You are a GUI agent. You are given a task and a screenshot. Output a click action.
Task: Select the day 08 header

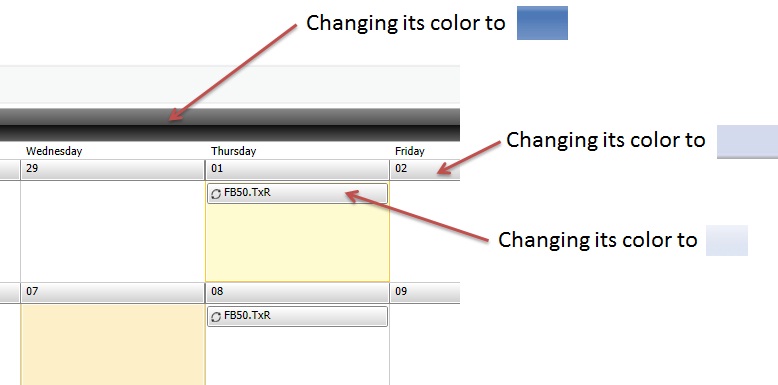pyautogui.click(x=297, y=293)
